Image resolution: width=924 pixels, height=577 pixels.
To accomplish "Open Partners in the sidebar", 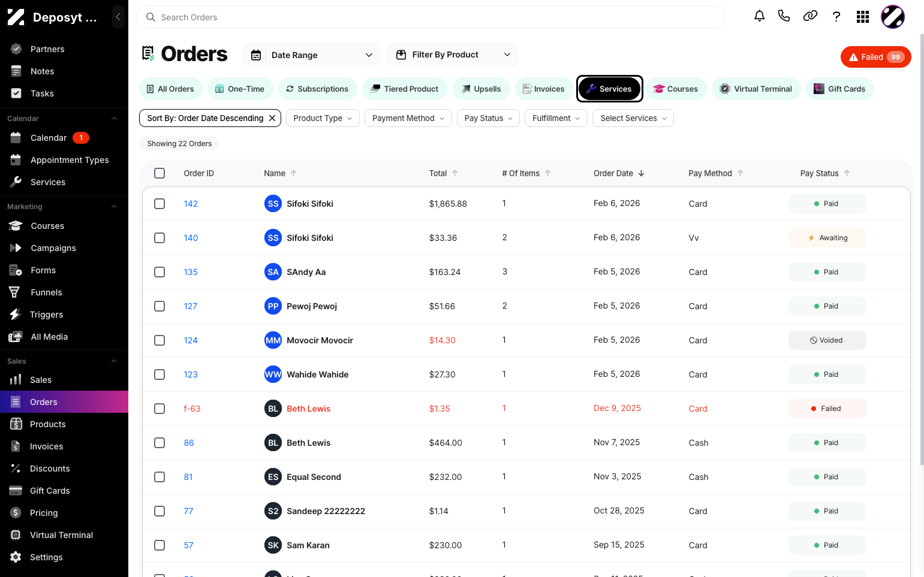I will coord(64,49).
